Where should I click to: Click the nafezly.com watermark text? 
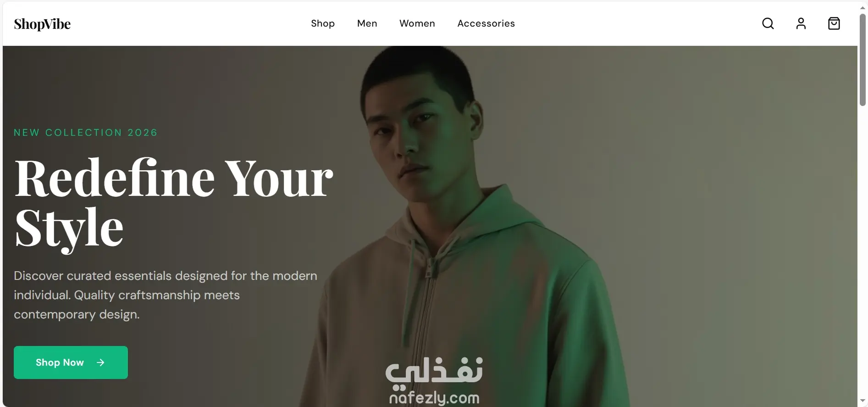(434, 397)
